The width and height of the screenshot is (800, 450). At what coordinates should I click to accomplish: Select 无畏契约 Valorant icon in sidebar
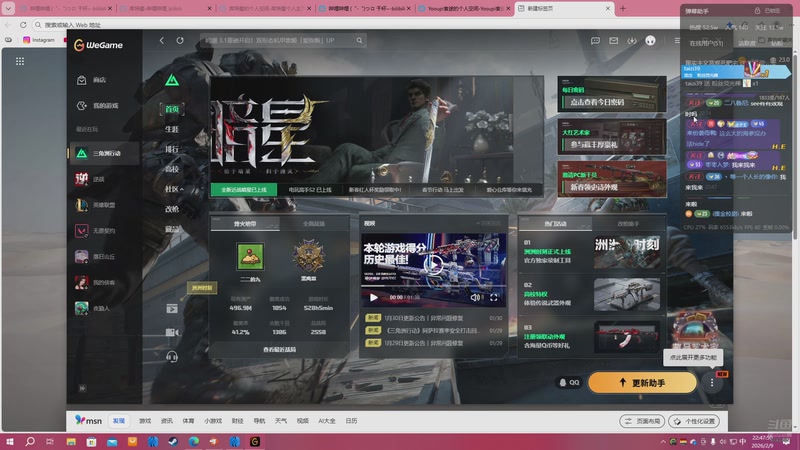pos(82,231)
